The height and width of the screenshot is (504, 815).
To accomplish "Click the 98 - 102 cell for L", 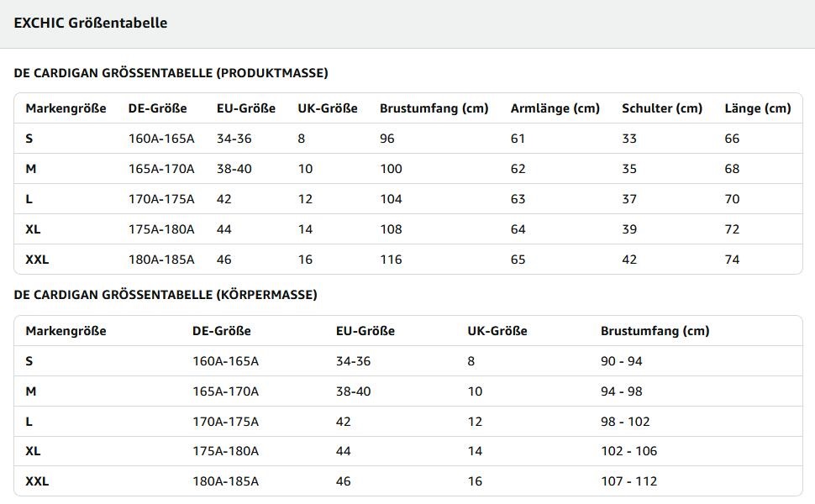I will 625,422.
